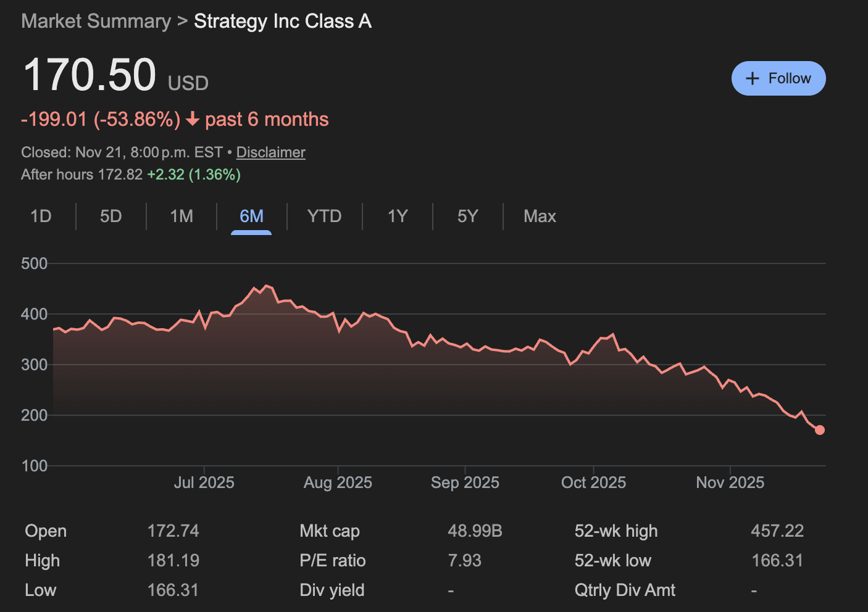Select the 5D time range tab
The height and width of the screenshot is (612, 868).
click(111, 217)
